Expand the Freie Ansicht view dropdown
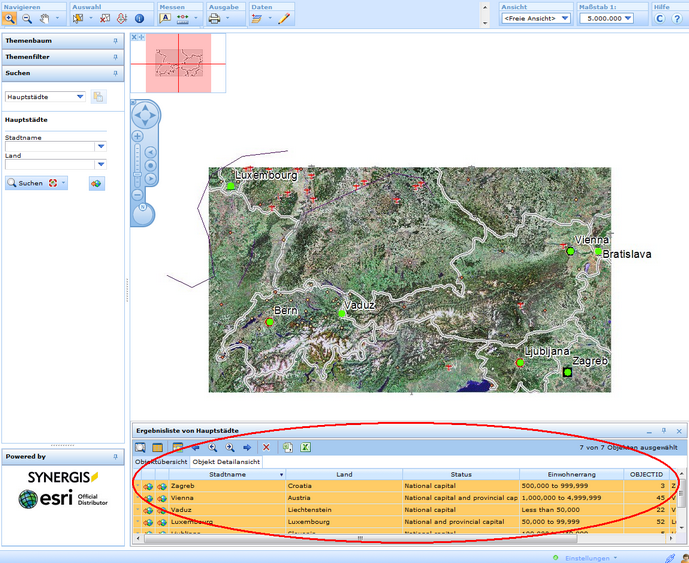 [x=564, y=18]
